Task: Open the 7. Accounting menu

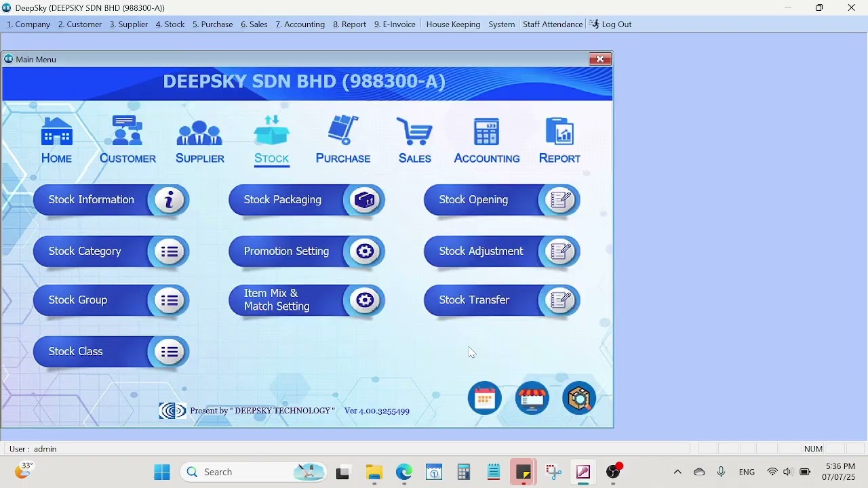Action: (x=300, y=24)
